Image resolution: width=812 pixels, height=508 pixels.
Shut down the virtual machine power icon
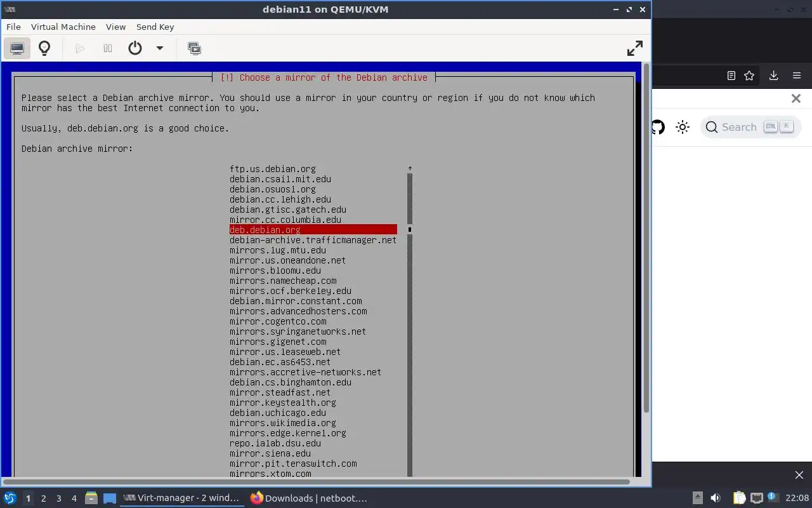pyautogui.click(x=135, y=48)
